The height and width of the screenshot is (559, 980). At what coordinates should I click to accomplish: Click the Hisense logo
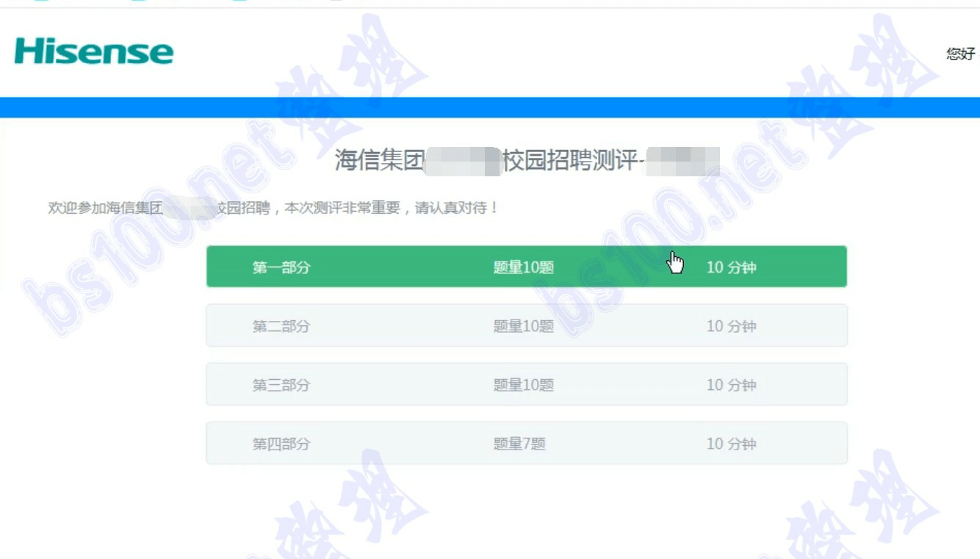coord(94,52)
